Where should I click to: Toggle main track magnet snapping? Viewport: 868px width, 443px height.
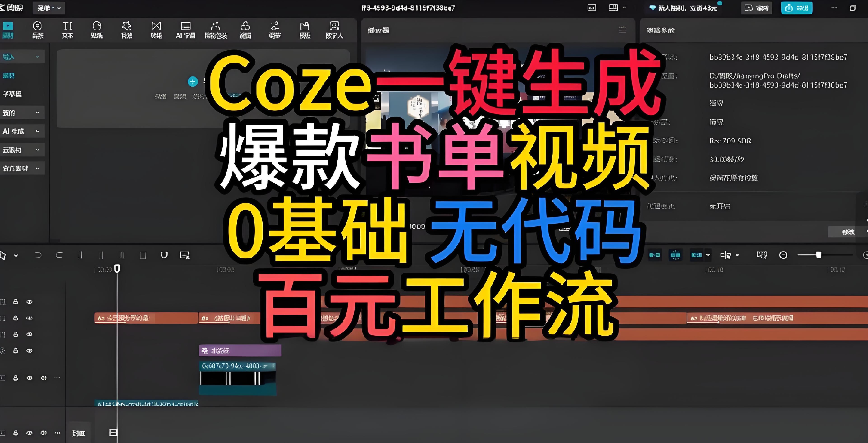[x=655, y=255]
